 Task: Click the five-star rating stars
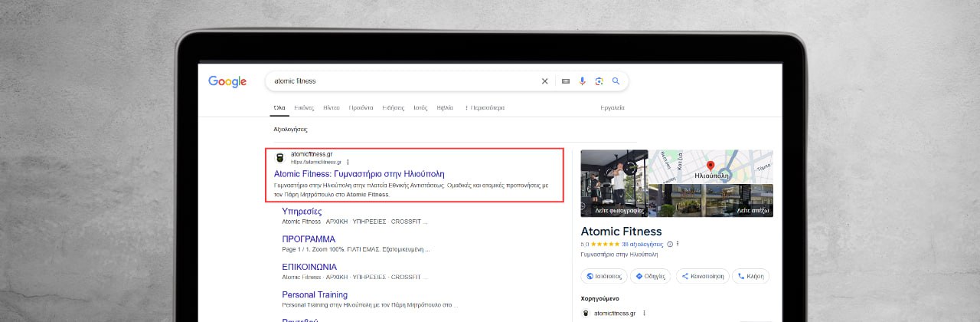click(605, 244)
